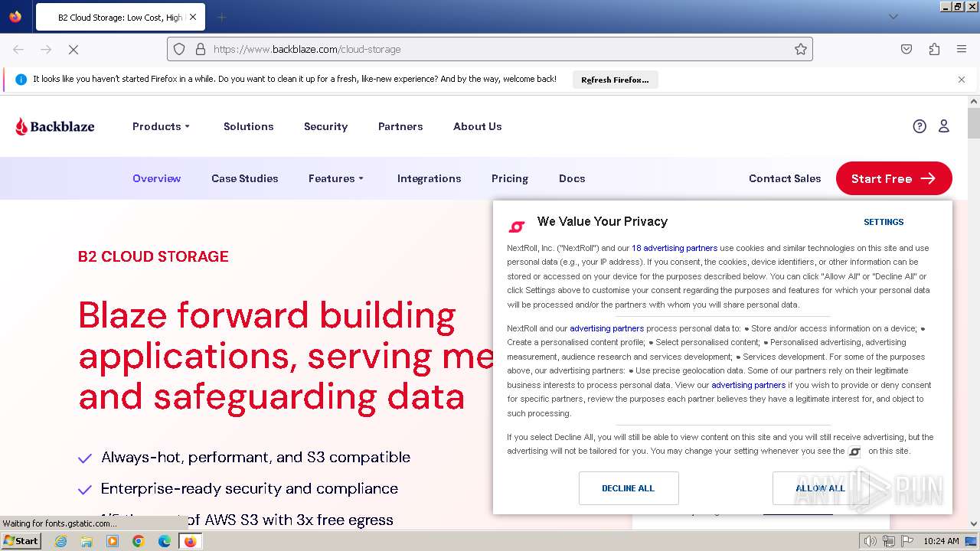View site info through the padlock icon
Screen dimensions: 980x551
(x=201, y=49)
